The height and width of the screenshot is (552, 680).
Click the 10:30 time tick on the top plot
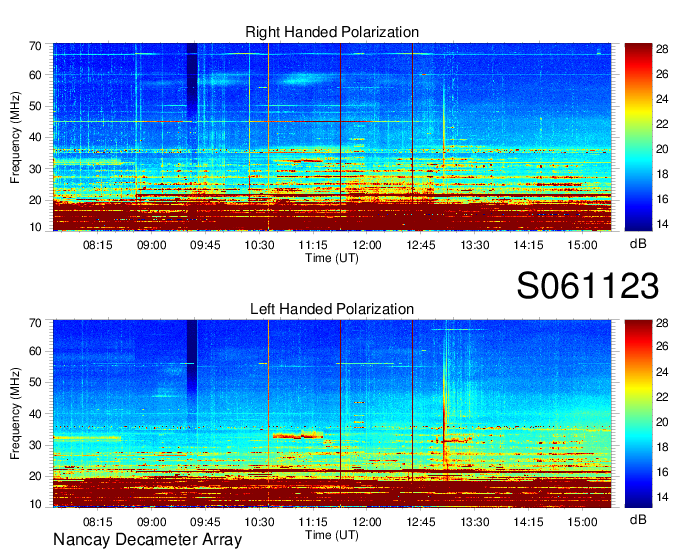tap(259, 245)
